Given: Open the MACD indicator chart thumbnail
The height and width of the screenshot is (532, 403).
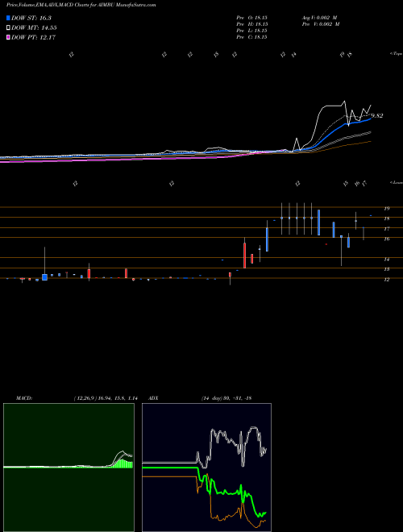Looking at the screenshot, I should click(69, 468).
